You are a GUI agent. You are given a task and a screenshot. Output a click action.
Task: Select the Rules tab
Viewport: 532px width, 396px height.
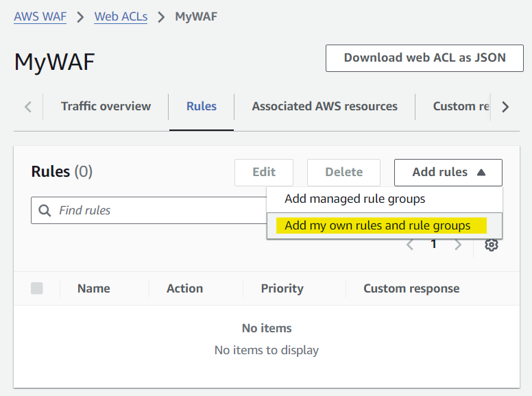202,106
